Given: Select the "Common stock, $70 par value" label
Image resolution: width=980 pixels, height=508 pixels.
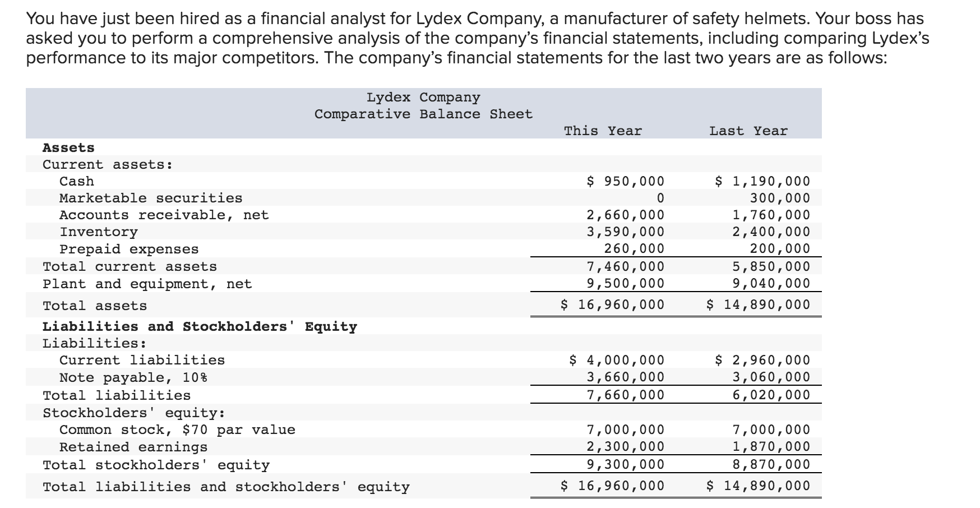Looking at the screenshot, I should click(177, 430).
